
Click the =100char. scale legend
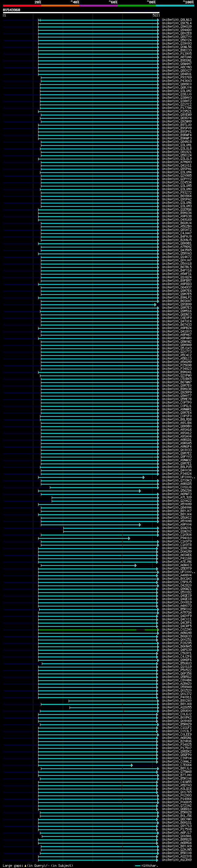147,866
